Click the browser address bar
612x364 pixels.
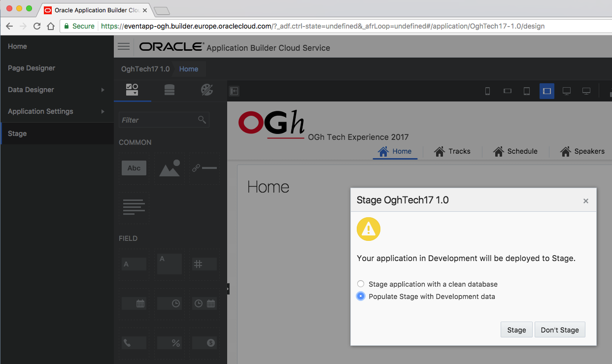tap(335, 26)
